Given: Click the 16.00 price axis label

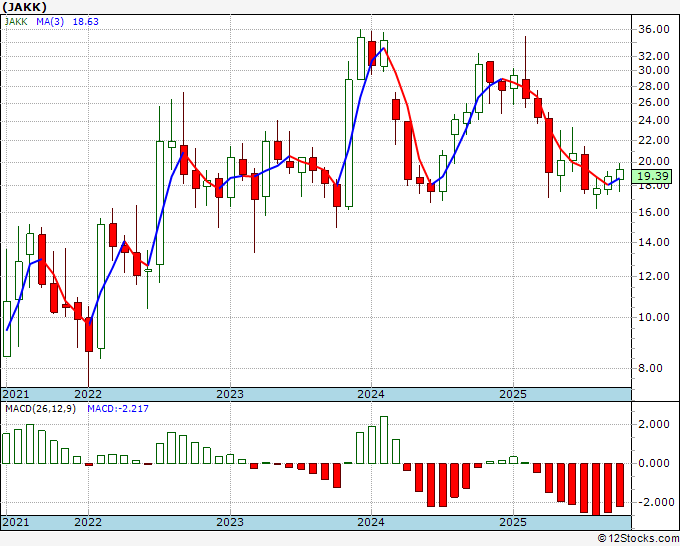Looking at the screenshot, I should pos(654,212).
